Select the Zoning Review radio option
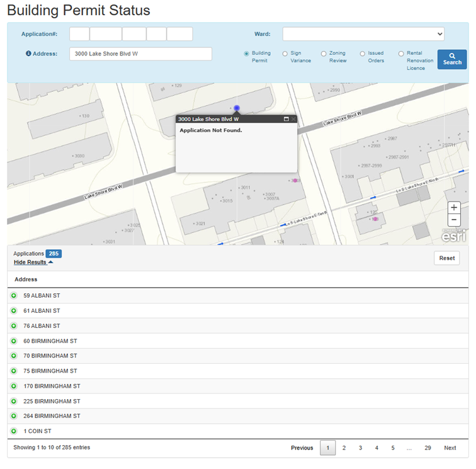This screenshot has width=476, height=469. [x=324, y=54]
